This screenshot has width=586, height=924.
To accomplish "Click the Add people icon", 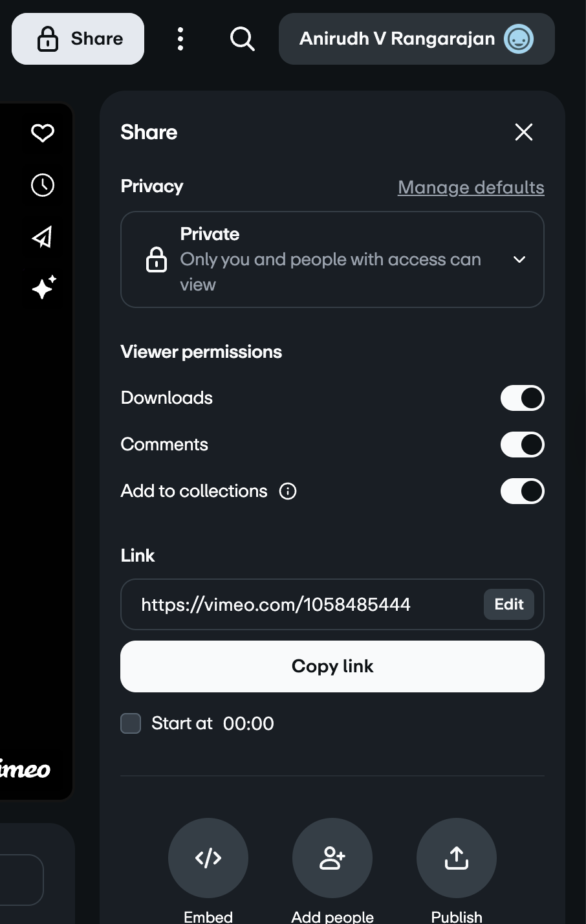I will point(332,858).
